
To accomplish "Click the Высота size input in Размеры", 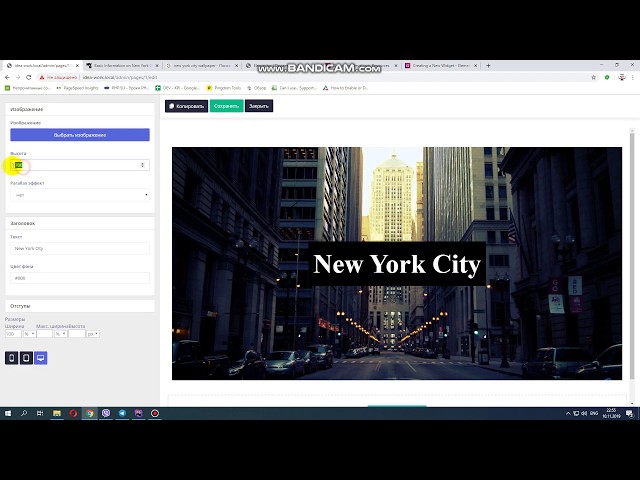I will [x=77, y=334].
